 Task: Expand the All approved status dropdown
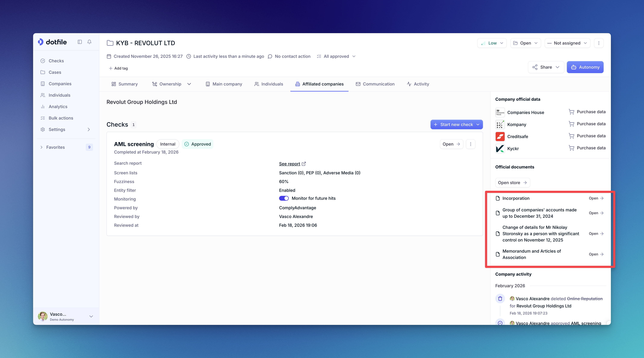[336, 56]
